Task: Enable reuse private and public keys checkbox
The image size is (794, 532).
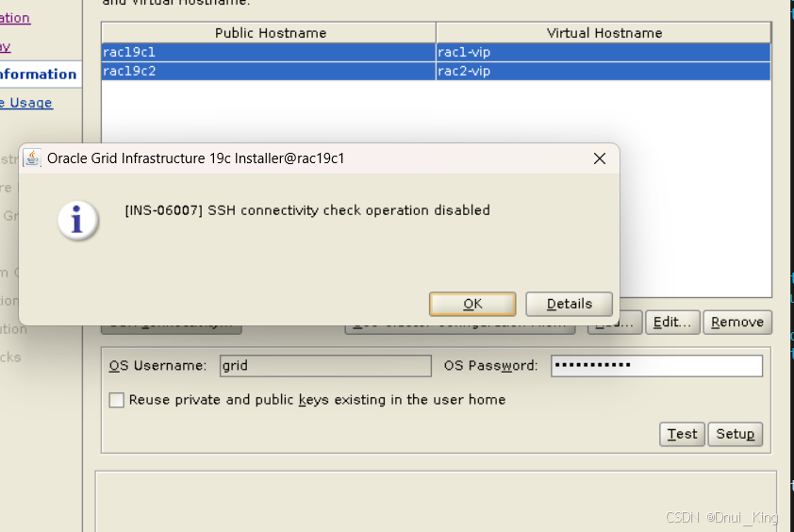Action: tap(117, 400)
